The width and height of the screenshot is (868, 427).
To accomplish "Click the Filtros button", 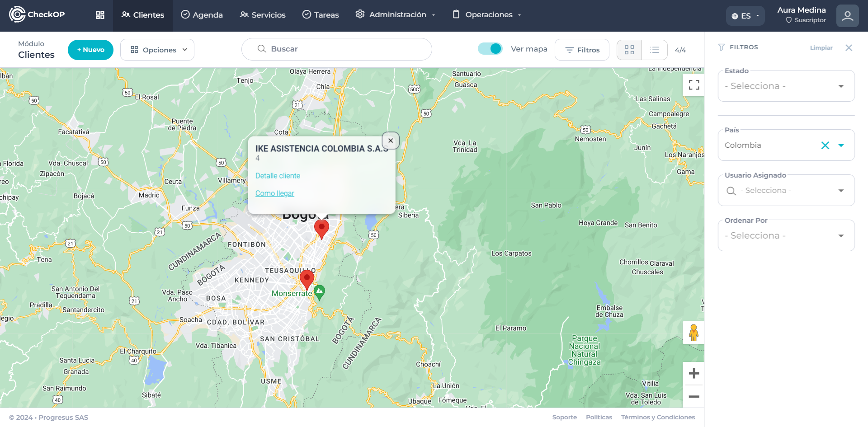I will tap(582, 50).
